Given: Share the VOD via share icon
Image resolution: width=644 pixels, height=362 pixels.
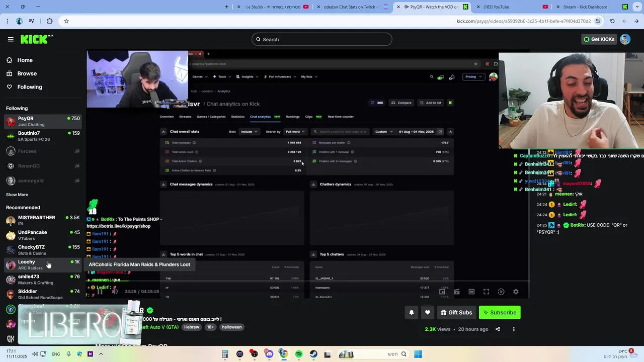Looking at the screenshot, I should [498, 329].
